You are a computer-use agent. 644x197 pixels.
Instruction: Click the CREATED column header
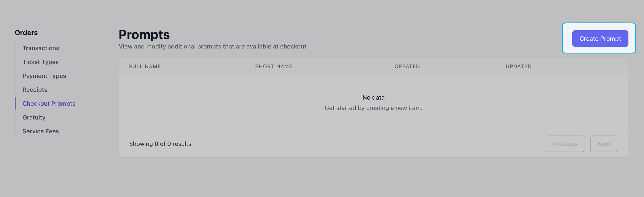click(x=407, y=66)
